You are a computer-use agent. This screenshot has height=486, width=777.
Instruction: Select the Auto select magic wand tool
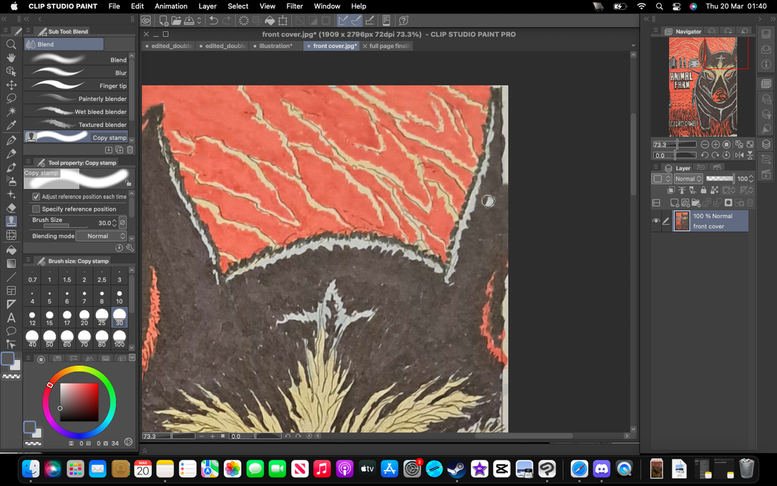click(x=11, y=111)
